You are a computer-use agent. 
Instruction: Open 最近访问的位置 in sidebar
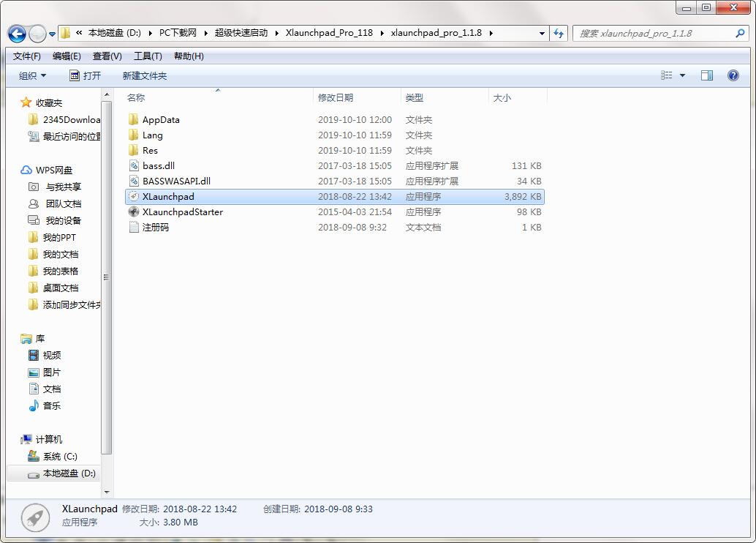64,137
